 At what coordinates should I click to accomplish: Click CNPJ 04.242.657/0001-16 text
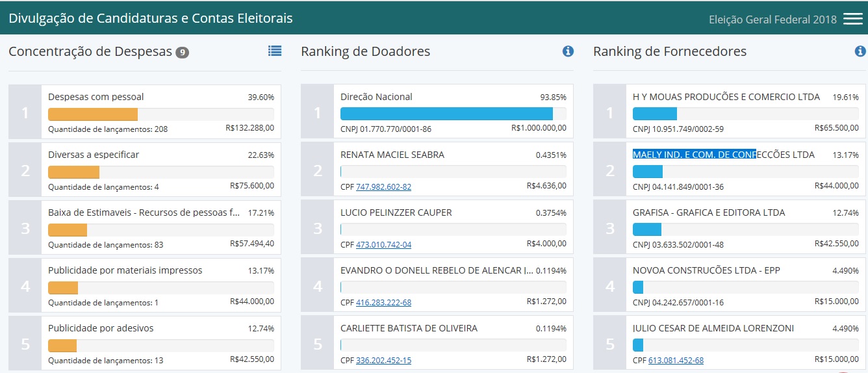click(x=678, y=302)
